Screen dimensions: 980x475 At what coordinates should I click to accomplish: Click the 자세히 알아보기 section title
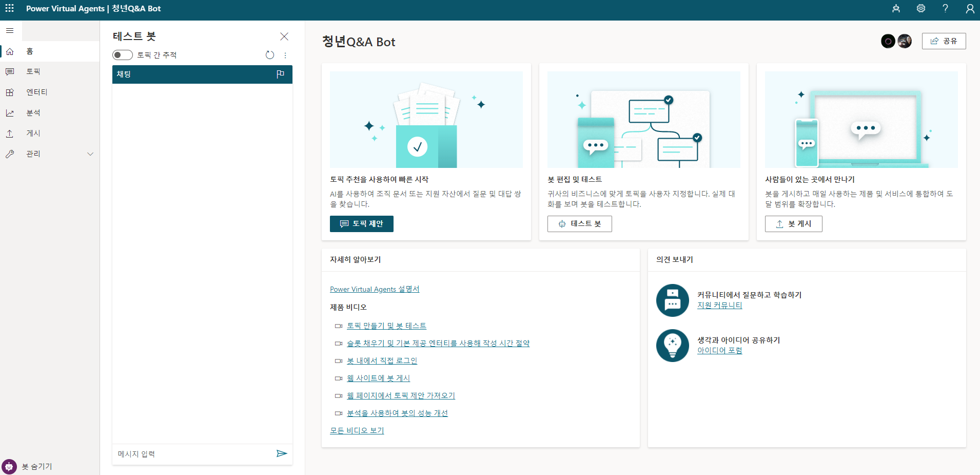(355, 260)
